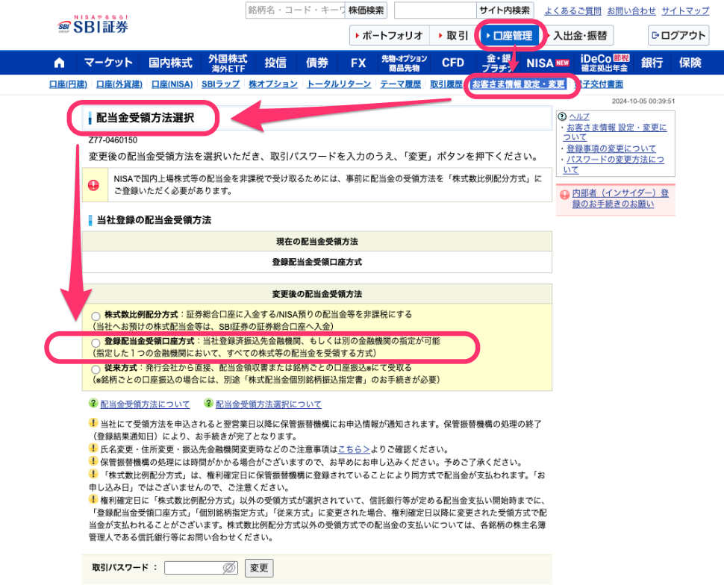
Task: Click the SBI証券 logo
Action: click(94, 25)
